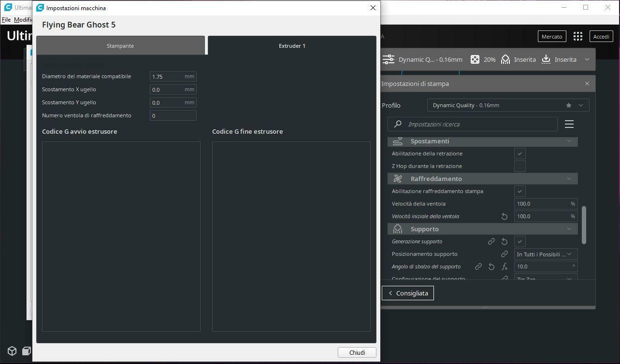Click the Supporto category icon
Image resolution: width=620 pixels, height=364 pixels.
pyautogui.click(x=398, y=229)
